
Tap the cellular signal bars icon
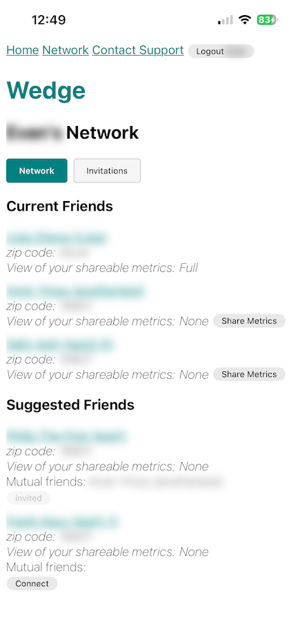click(x=225, y=20)
